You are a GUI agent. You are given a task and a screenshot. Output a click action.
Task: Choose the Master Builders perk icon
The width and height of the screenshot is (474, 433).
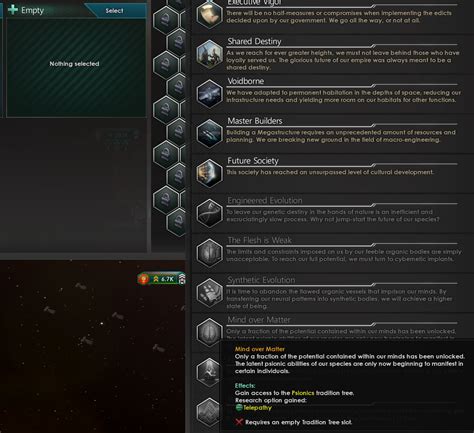(209, 133)
